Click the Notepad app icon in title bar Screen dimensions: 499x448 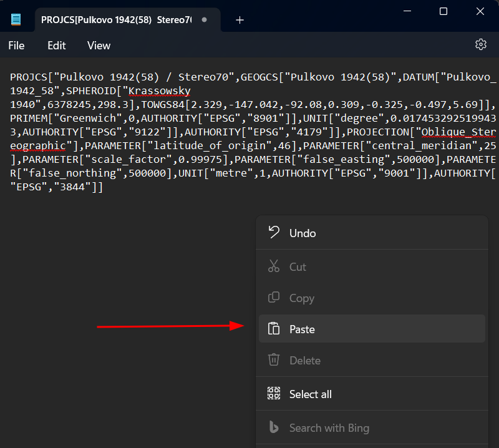point(16,19)
